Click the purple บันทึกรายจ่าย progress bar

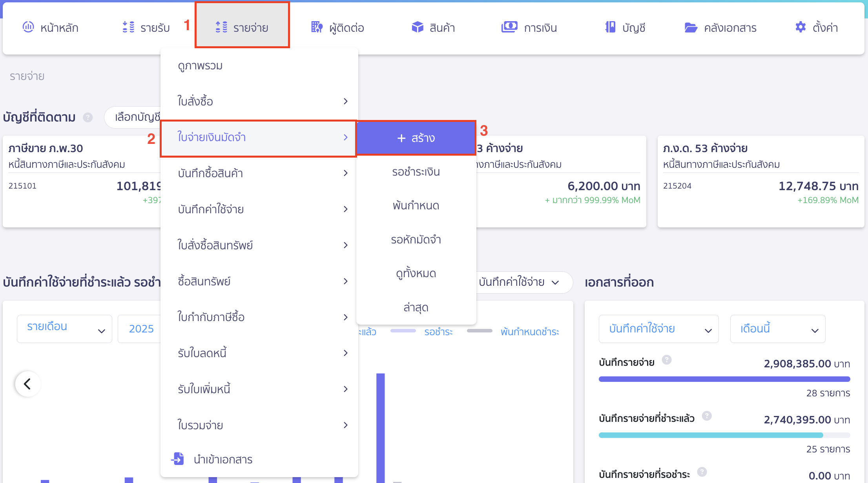[724, 379]
